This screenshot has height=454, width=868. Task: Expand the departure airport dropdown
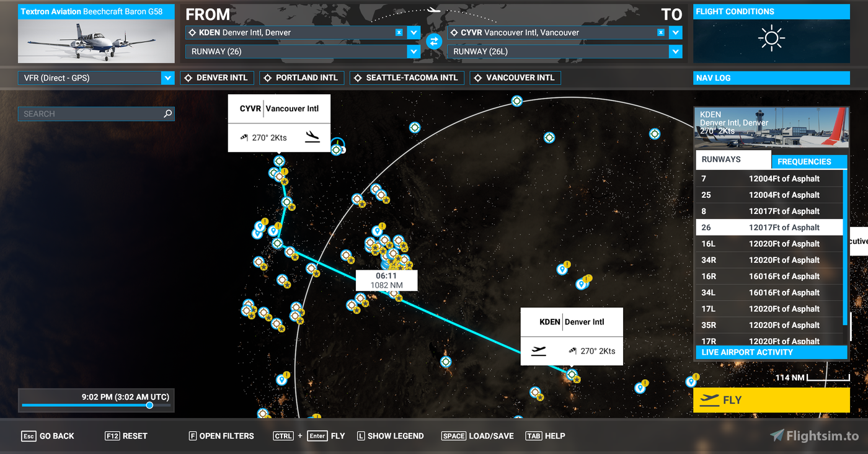pyautogui.click(x=414, y=33)
